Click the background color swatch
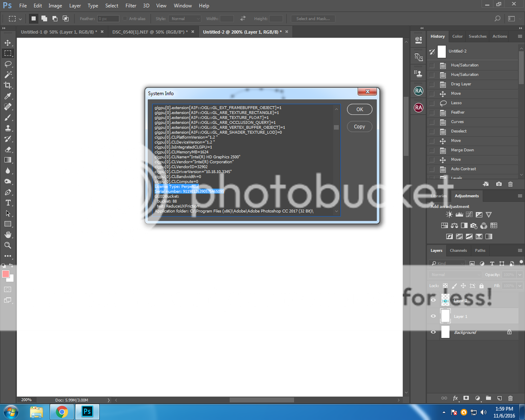Screen dimensions: 525x420 pyautogui.click(x=11, y=279)
